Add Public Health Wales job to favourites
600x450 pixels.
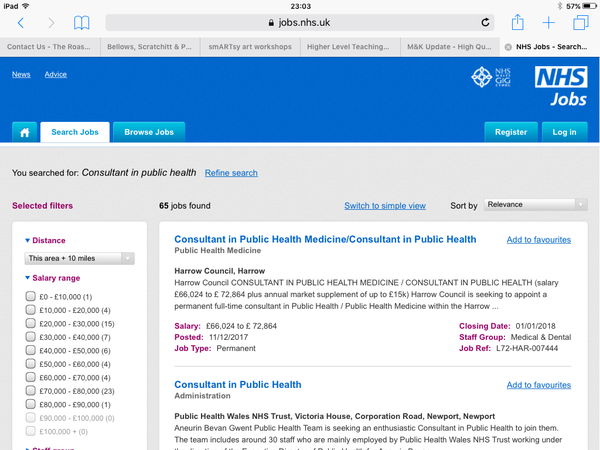pyautogui.click(x=539, y=385)
